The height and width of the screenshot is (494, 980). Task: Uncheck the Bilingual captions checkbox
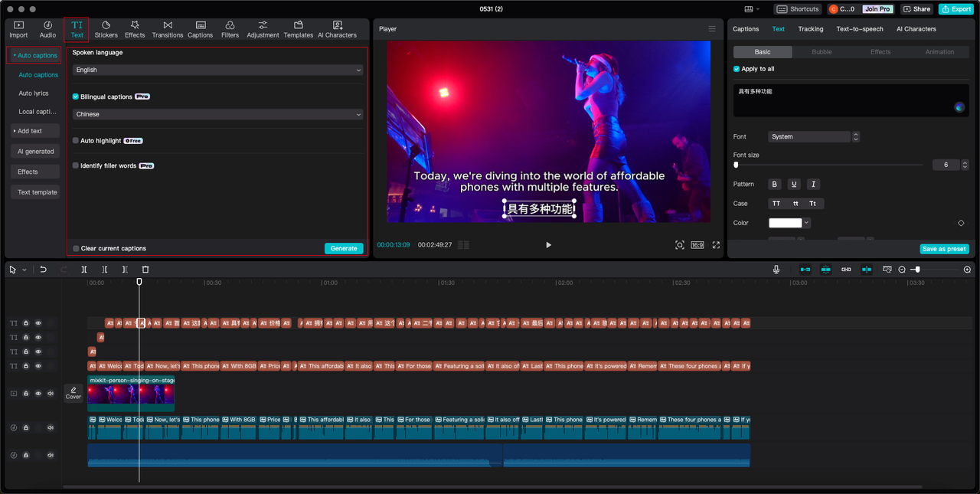pyautogui.click(x=76, y=97)
